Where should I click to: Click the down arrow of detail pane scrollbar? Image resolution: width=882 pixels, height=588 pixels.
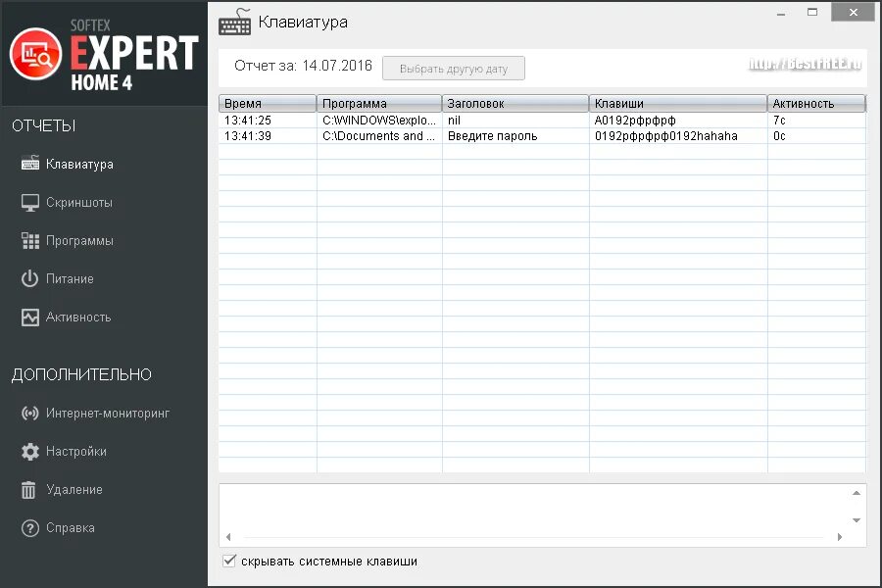pos(857,520)
